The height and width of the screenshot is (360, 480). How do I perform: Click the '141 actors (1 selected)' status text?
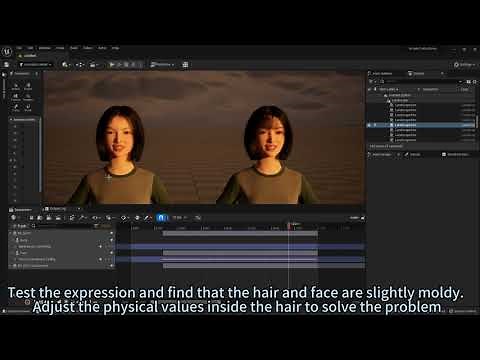coord(386,146)
